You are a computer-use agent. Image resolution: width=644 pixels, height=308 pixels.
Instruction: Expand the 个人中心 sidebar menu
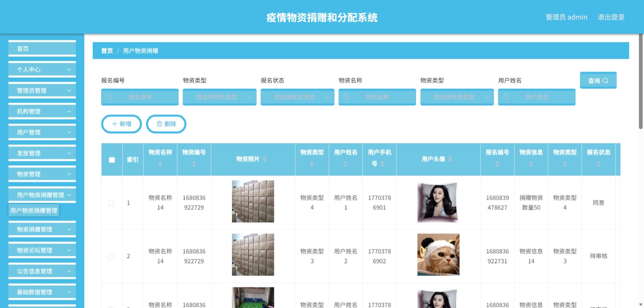(42, 69)
